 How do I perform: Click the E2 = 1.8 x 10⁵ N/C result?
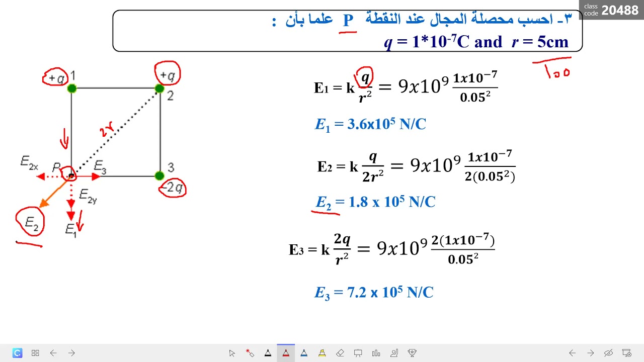click(x=375, y=202)
